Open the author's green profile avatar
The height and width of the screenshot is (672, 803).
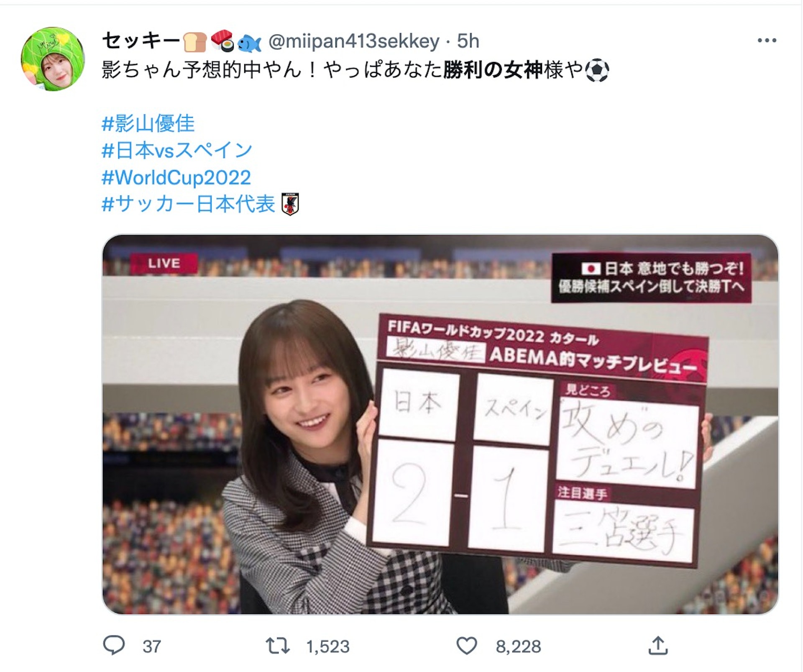(53, 59)
